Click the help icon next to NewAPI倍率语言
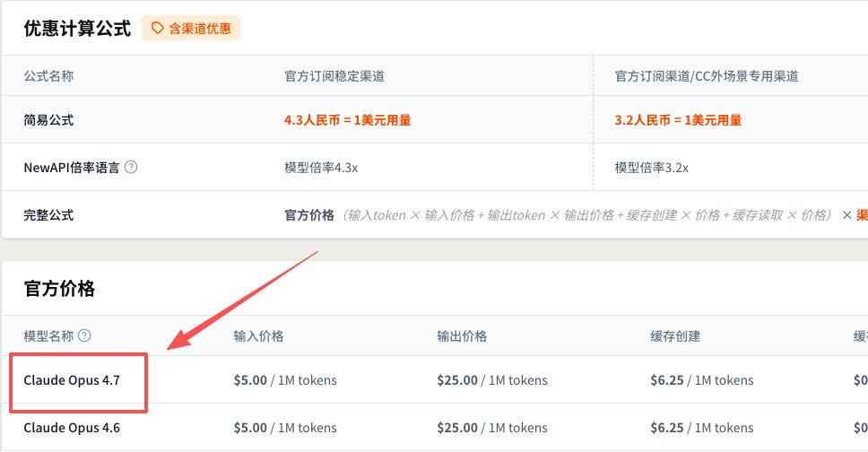 [x=131, y=167]
